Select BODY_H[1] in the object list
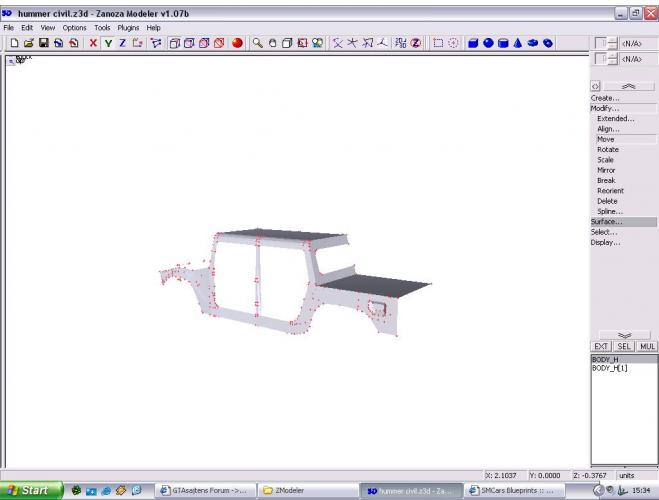 coord(610,368)
